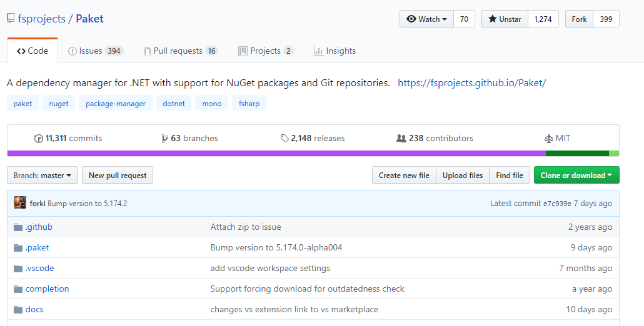Select the nuget topic tag
The image size is (644, 326).
(59, 103)
